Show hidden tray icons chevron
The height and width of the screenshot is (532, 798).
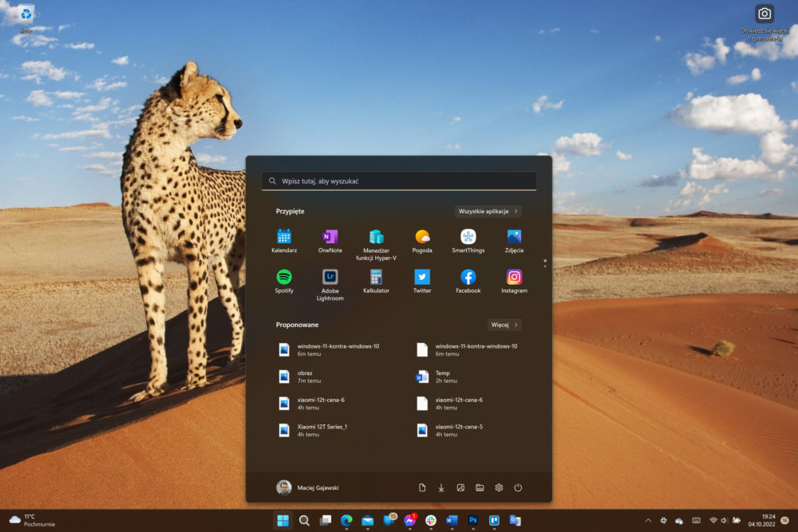648,520
